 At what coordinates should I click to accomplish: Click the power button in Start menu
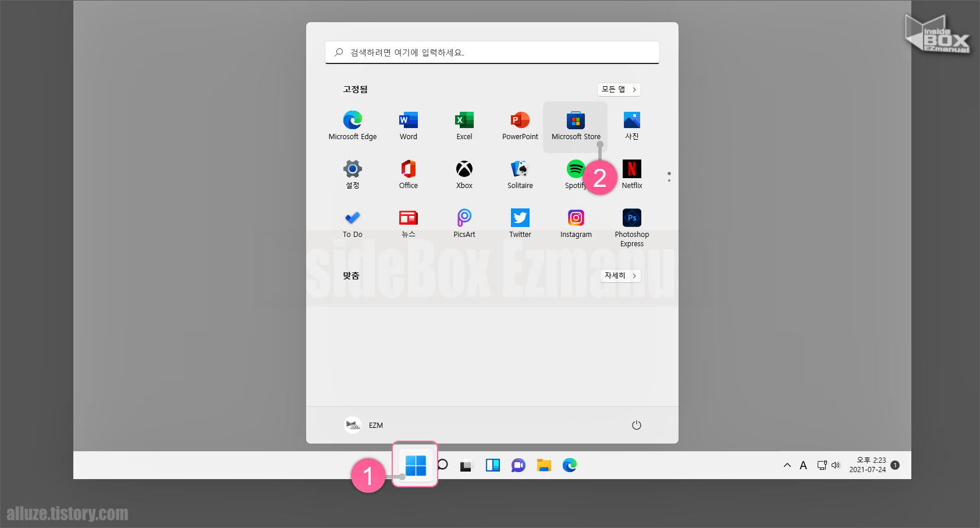pyautogui.click(x=637, y=425)
